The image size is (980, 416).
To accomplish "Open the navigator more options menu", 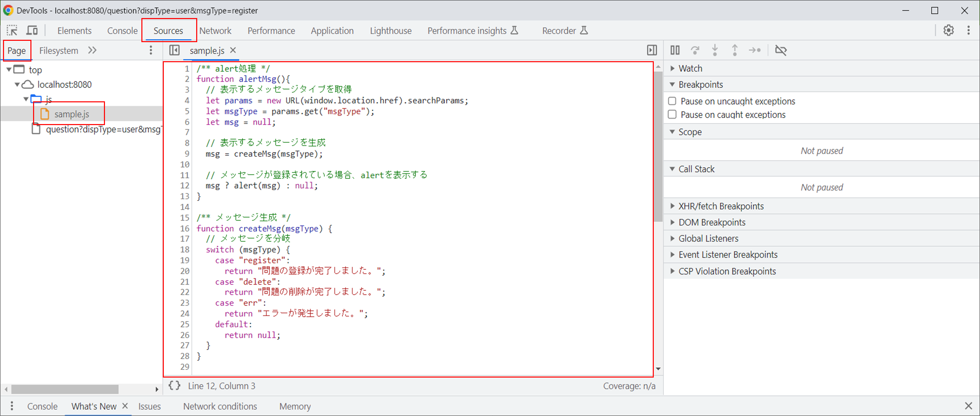I will [x=151, y=50].
